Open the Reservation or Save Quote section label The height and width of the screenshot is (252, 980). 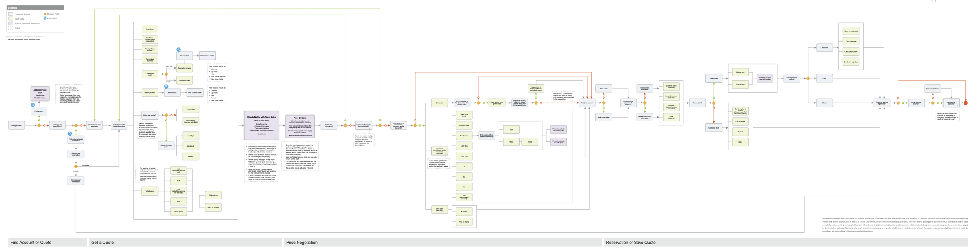[786, 243]
